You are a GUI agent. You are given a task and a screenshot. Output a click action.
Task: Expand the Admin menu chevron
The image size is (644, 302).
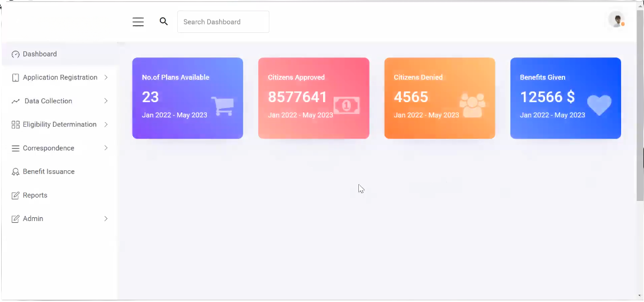click(x=106, y=219)
